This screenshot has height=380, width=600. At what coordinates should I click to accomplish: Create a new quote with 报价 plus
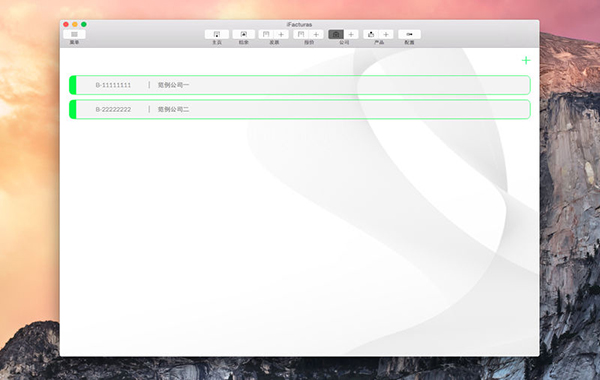click(x=316, y=34)
